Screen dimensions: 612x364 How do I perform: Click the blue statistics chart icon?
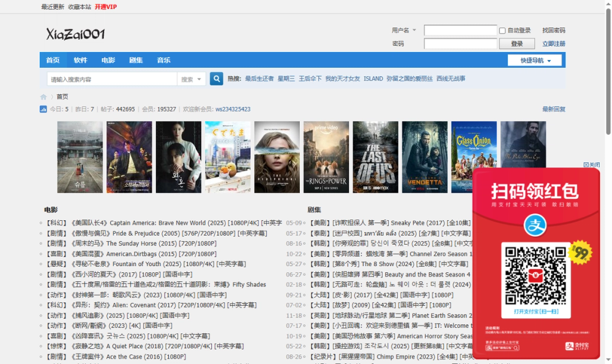43,110
